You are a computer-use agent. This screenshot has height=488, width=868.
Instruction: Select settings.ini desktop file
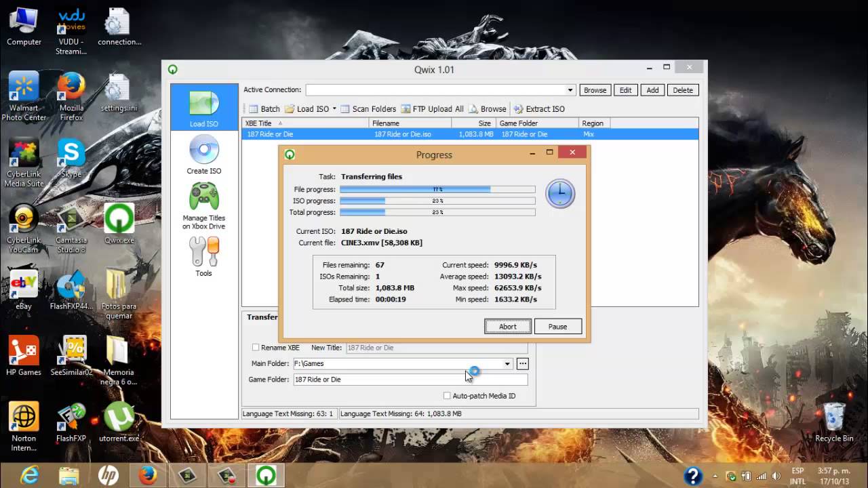119,92
